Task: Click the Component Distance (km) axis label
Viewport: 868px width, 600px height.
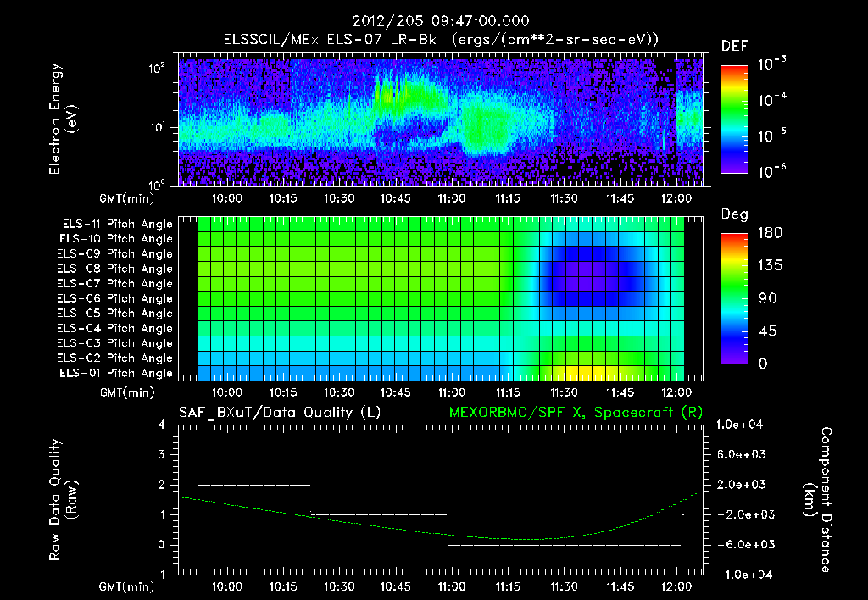Action: 817,500
